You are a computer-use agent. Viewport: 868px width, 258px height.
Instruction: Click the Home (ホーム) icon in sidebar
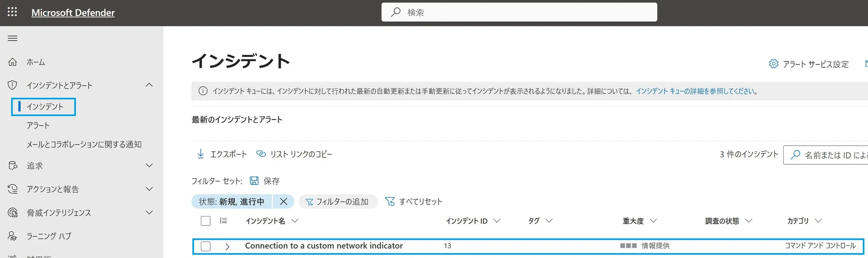(x=13, y=62)
